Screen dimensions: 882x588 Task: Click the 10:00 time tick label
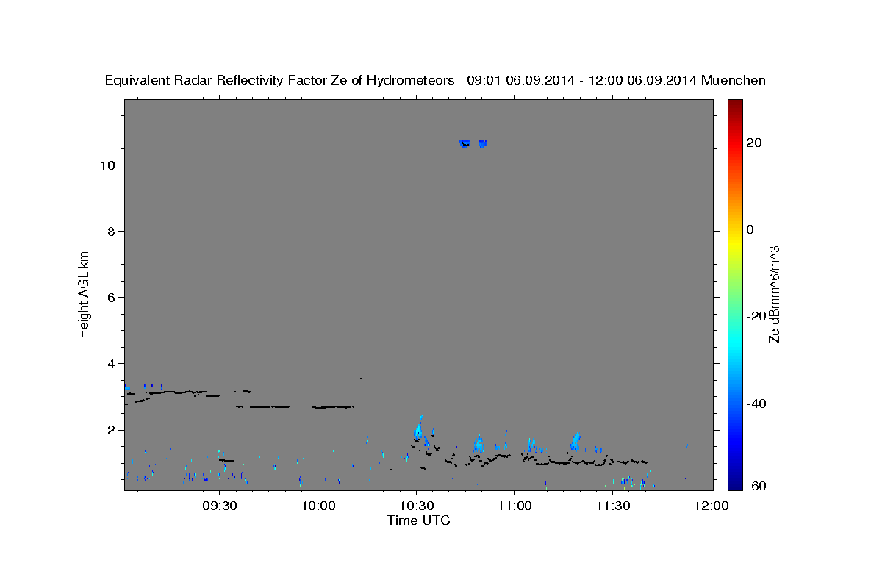tap(319, 506)
